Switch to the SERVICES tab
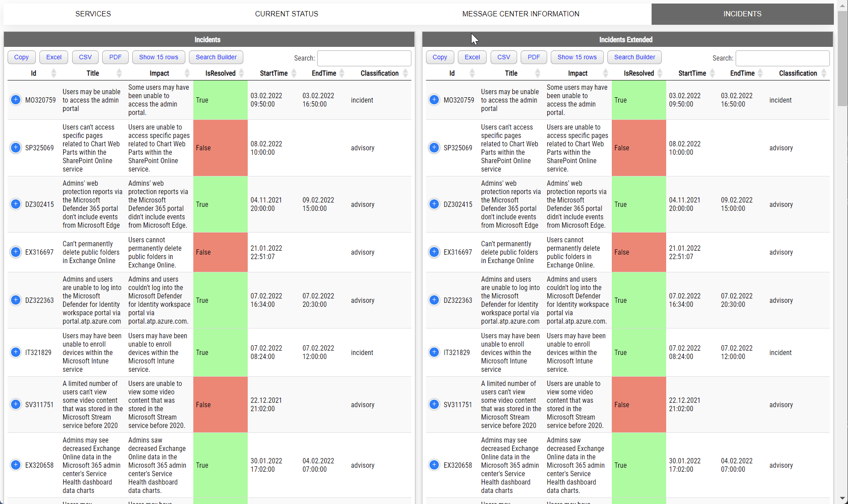 [93, 14]
